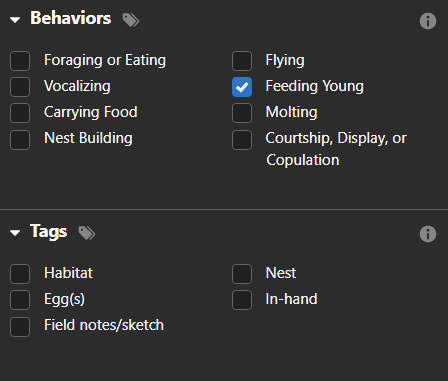
Task: Click the Behaviors section heading
Action: 71,18
